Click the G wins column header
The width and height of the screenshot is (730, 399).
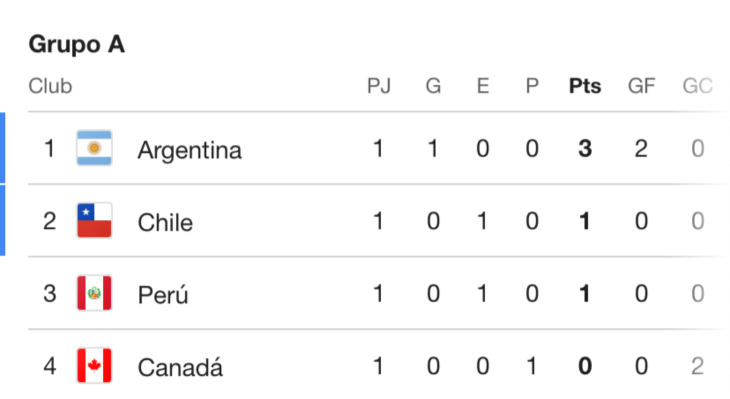(x=433, y=86)
